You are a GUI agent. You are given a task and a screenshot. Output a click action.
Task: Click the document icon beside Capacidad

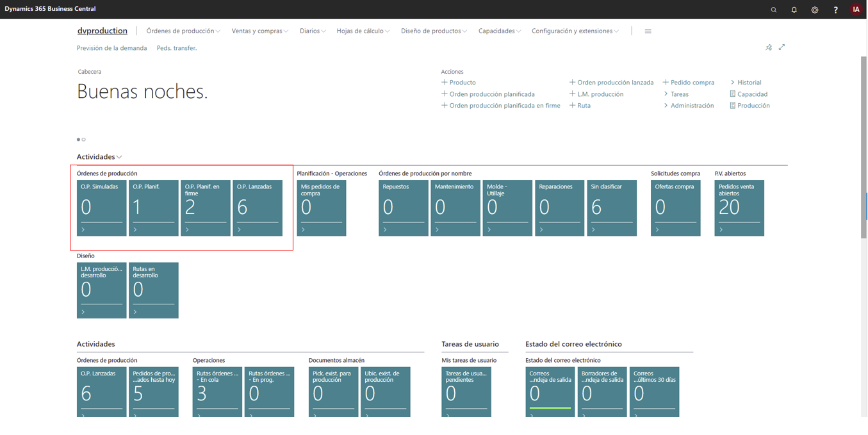[733, 94]
